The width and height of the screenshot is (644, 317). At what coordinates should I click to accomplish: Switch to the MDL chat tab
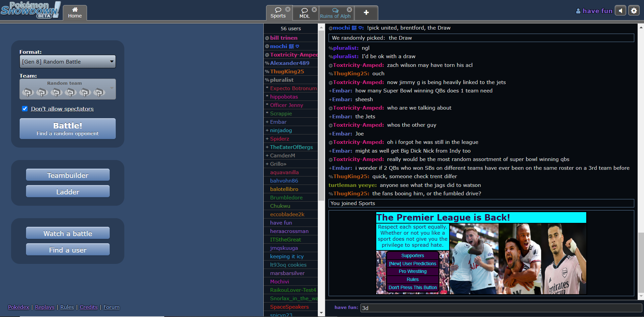tap(305, 13)
